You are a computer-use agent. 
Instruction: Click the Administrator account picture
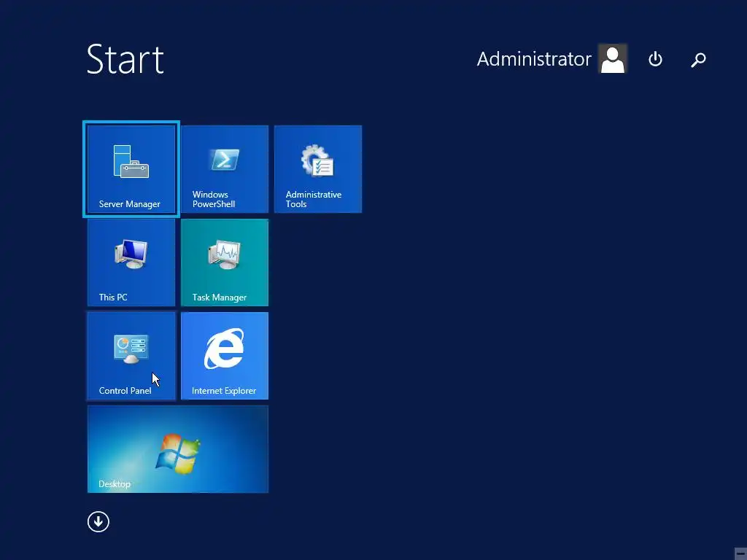(613, 58)
